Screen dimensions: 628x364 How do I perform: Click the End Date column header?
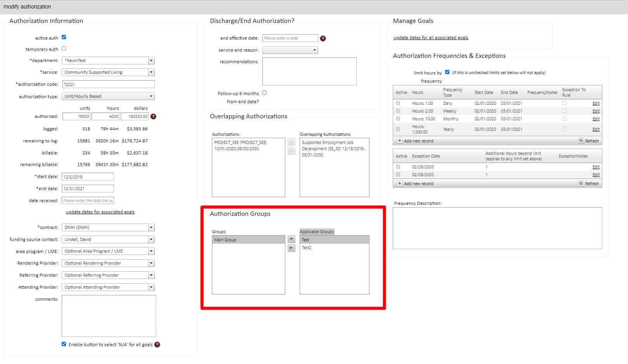tap(509, 92)
